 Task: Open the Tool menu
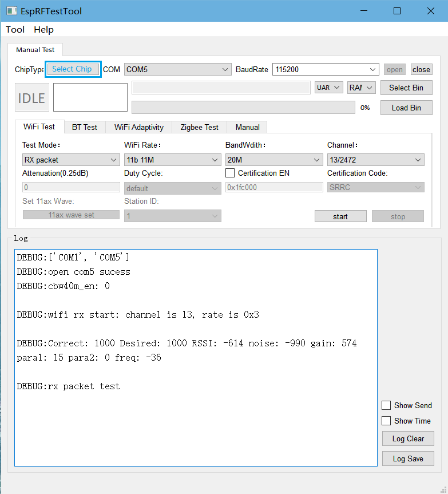(15, 30)
